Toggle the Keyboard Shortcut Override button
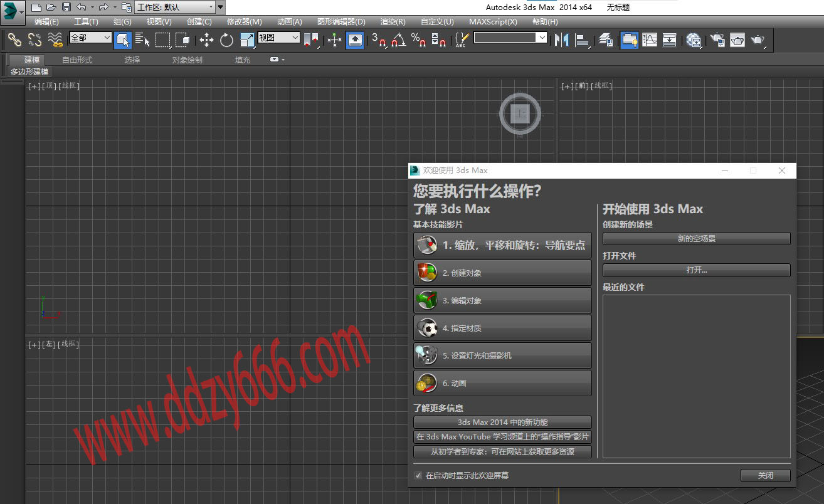This screenshot has width=824, height=504. tap(355, 39)
